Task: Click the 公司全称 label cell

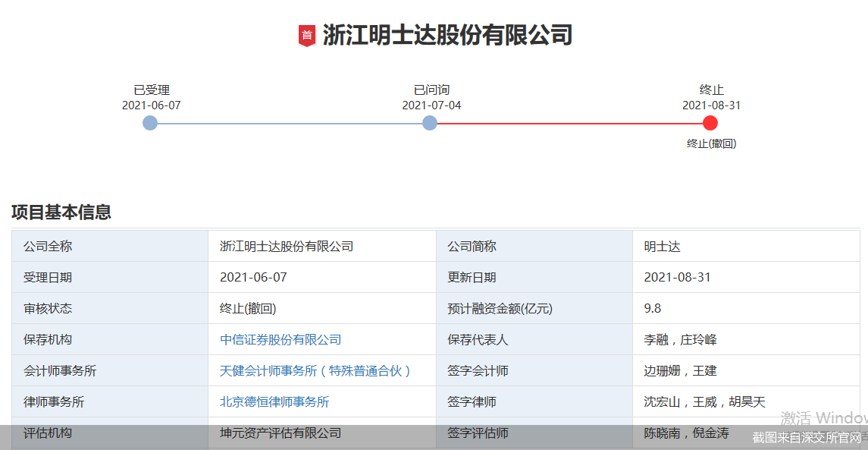Action: (x=110, y=246)
